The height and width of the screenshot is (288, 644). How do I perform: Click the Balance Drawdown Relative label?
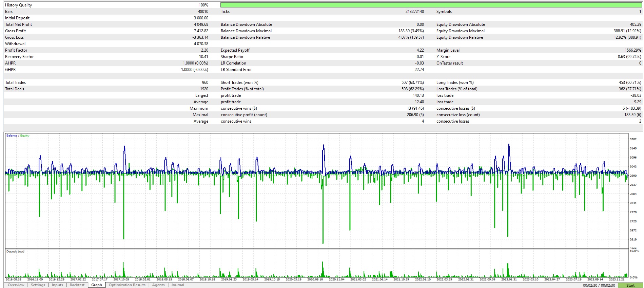(245, 37)
